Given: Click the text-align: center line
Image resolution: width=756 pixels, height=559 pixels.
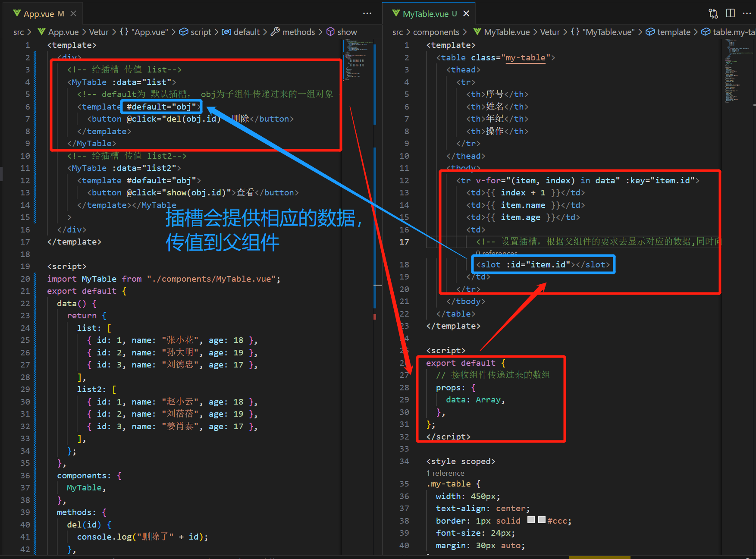Looking at the screenshot, I should 483,509.
